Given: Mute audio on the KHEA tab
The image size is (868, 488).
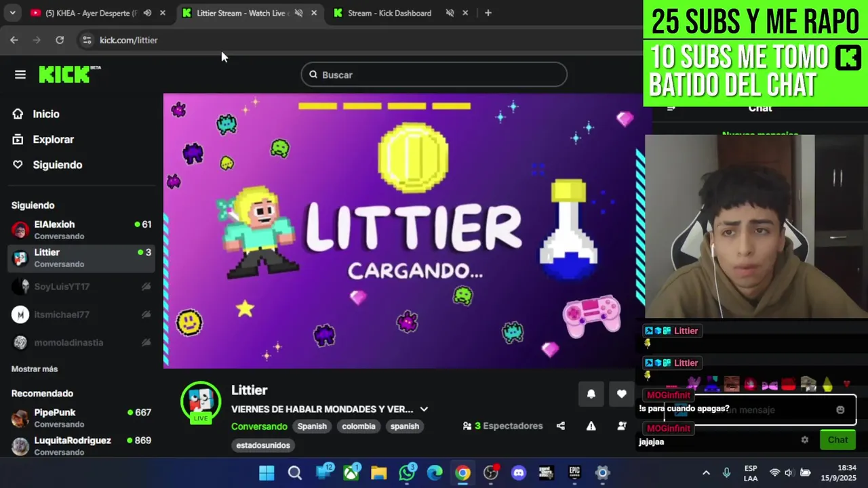Looking at the screenshot, I should (x=147, y=13).
